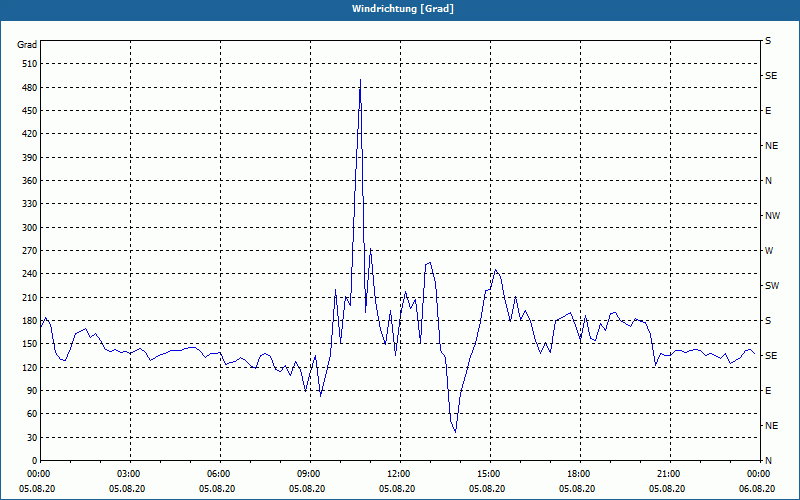Select the 480 value on the degree axis

coord(30,88)
